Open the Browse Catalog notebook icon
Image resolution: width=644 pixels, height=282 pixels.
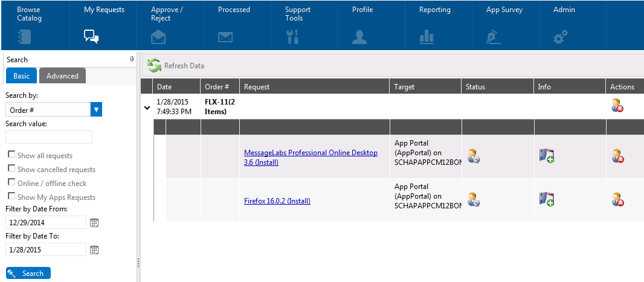point(24,37)
